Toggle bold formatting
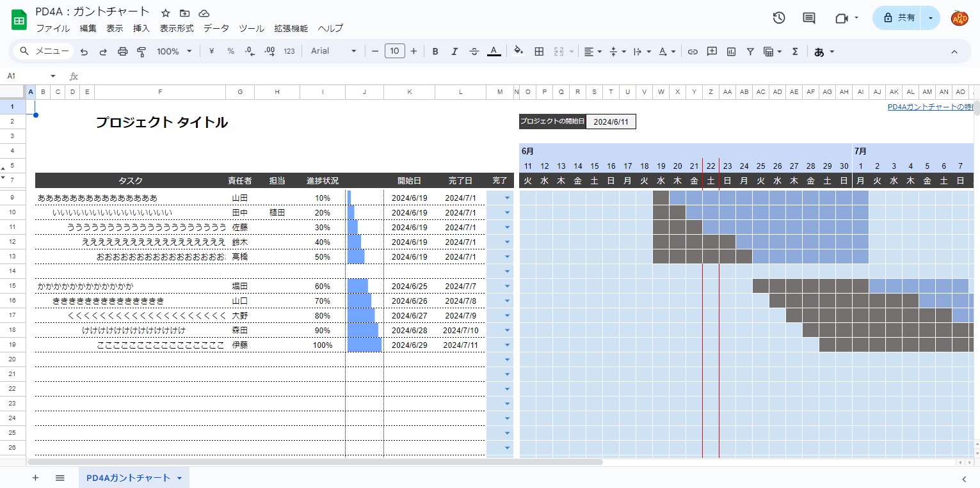Screen dimensions: 980x488 [435, 52]
